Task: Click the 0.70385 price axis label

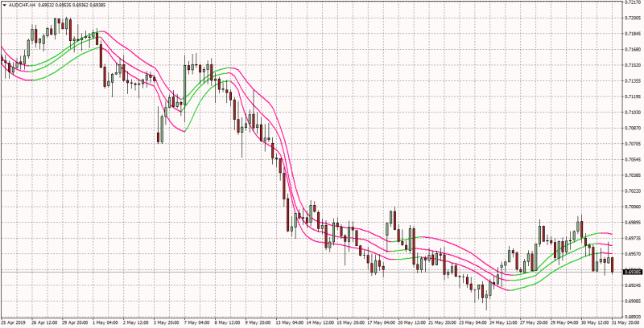Action: coord(633,175)
